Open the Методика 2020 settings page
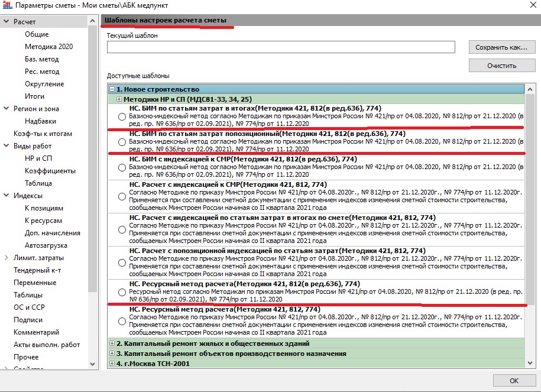 point(48,47)
